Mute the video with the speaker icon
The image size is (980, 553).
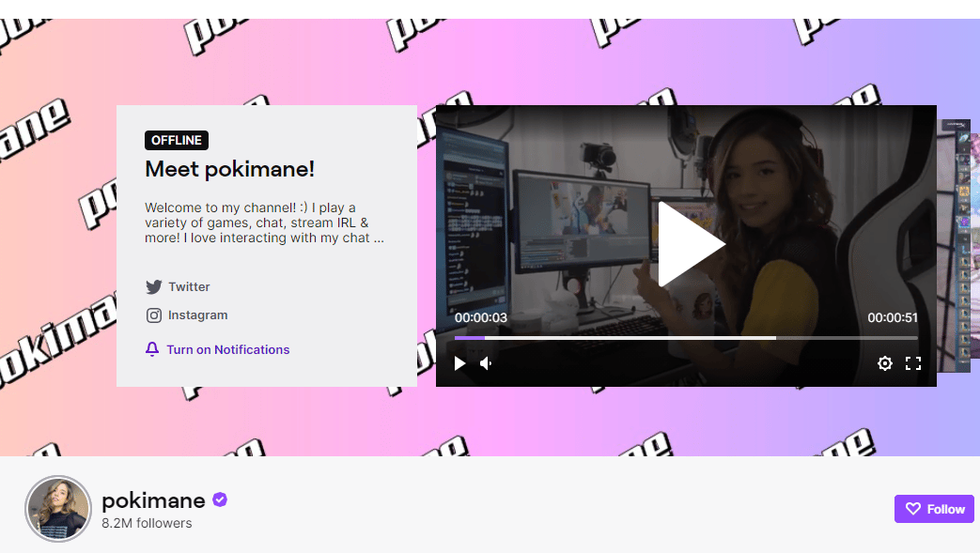[x=487, y=363]
